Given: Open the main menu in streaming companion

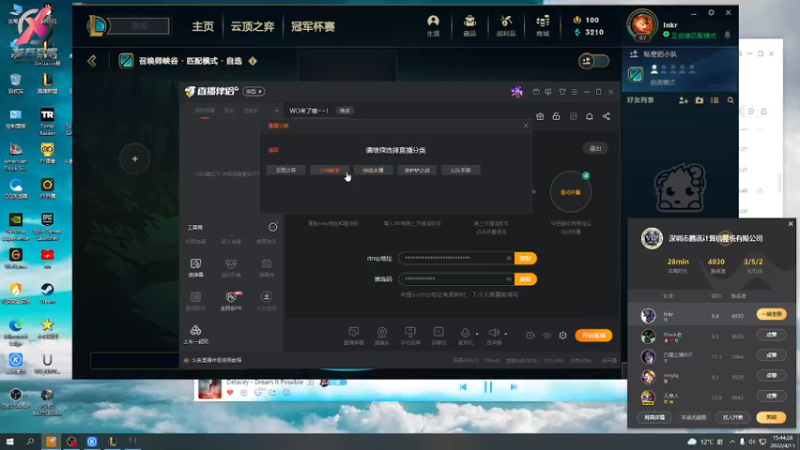Looking at the screenshot, I should tap(574, 92).
